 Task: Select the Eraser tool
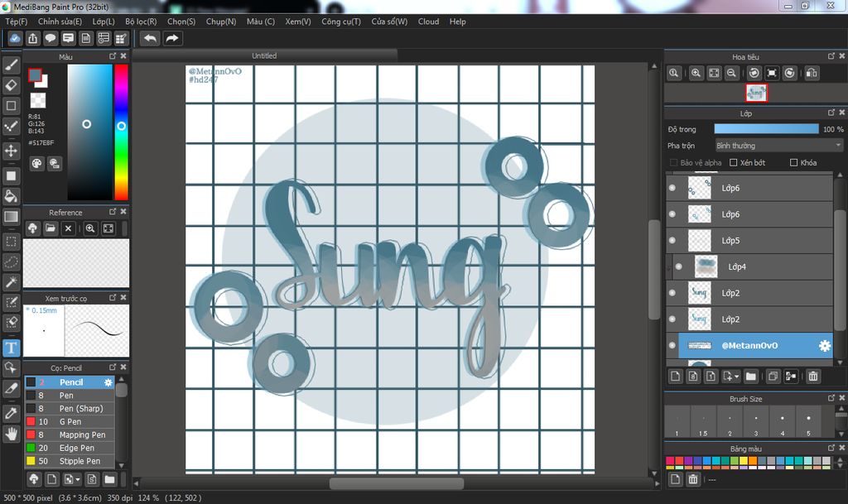coord(12,85)
